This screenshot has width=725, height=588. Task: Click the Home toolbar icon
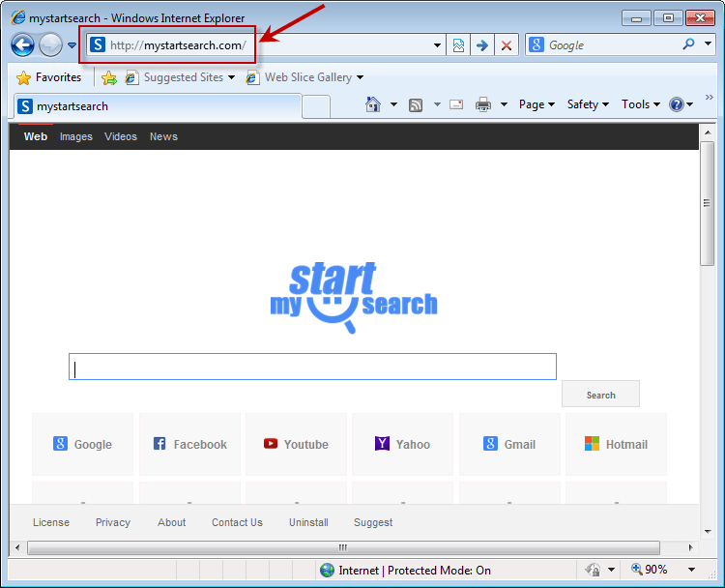coord(373,104)
